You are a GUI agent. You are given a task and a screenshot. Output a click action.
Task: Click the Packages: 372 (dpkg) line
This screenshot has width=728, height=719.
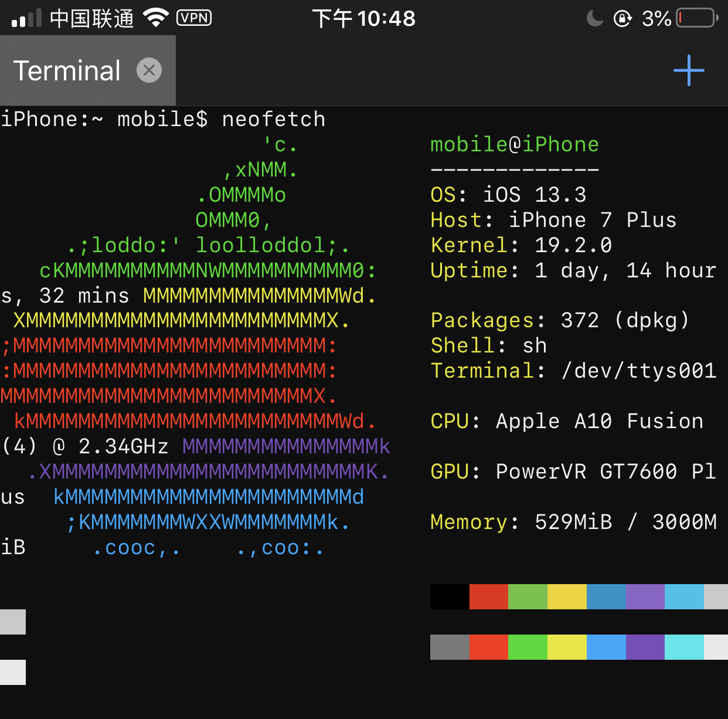560,320
